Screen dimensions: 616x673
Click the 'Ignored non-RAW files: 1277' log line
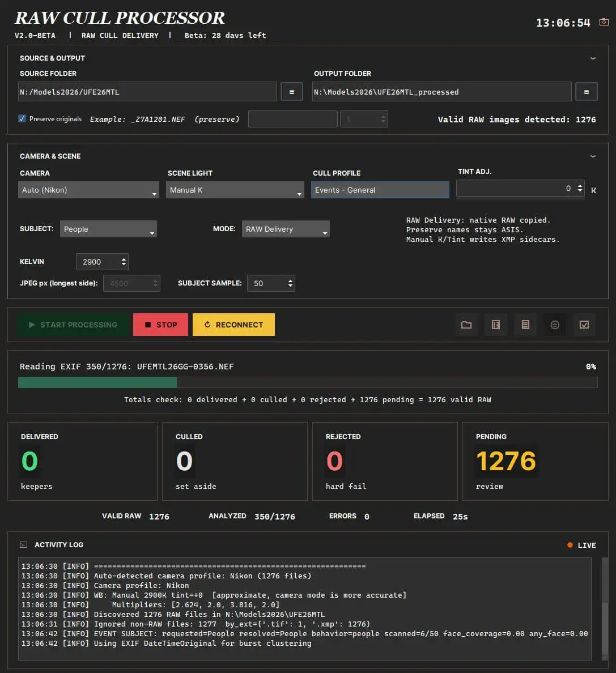(x=196, y=624)
